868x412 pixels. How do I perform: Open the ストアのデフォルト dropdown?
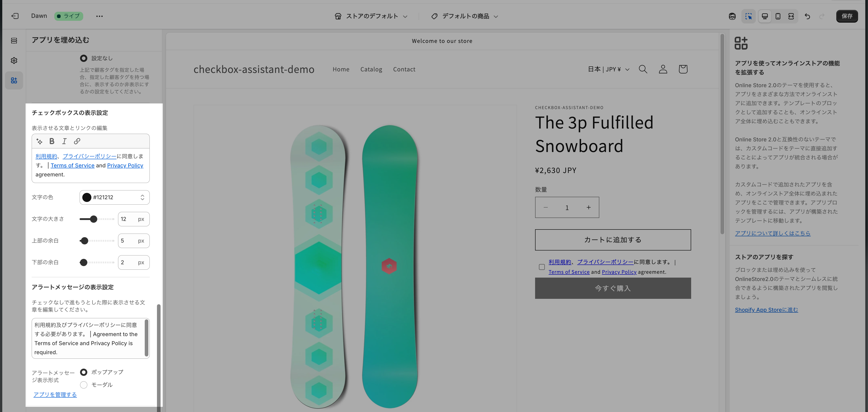coord(371,16)
